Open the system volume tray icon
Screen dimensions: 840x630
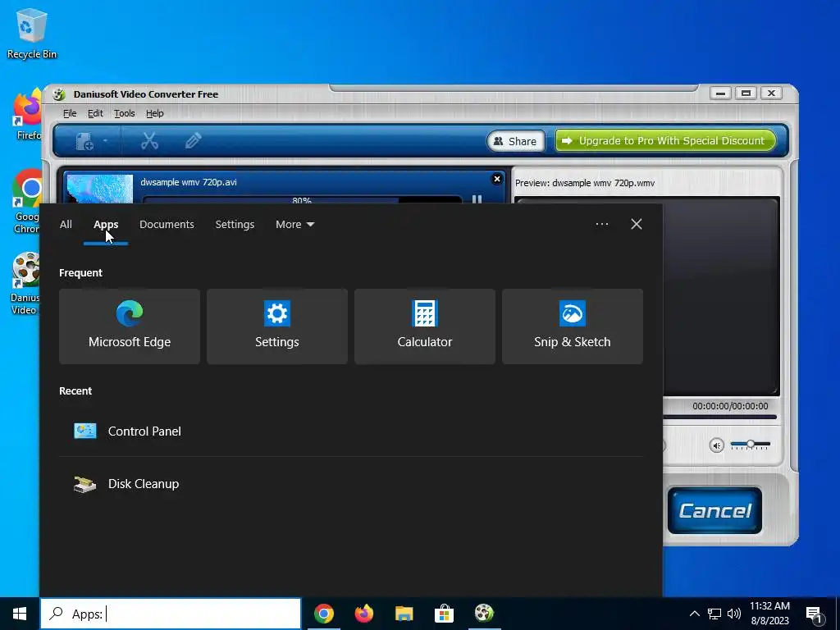point(734,614)
